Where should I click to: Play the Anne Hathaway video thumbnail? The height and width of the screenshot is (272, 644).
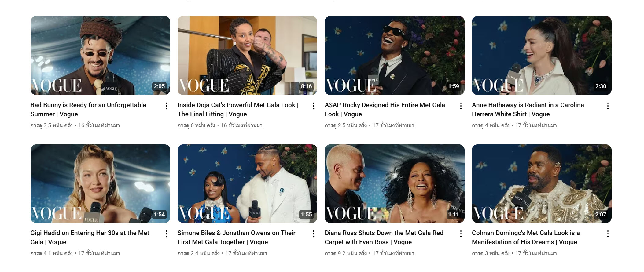(542, 56)
